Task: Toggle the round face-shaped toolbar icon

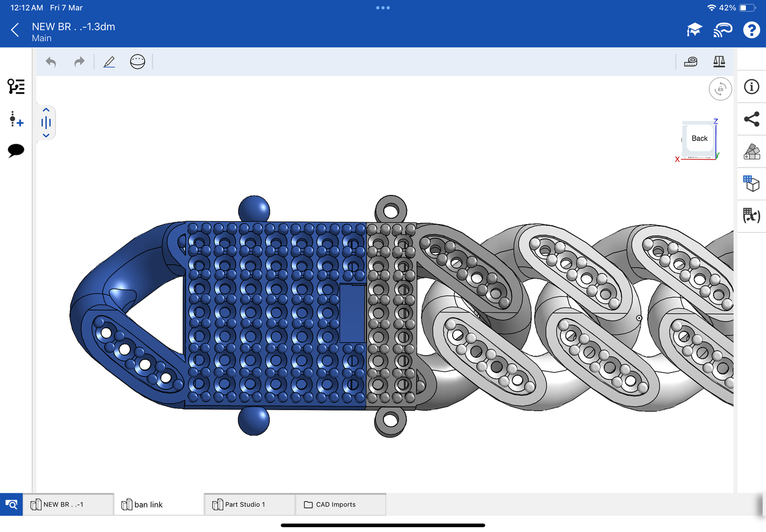Action: click(x=137, y=62)
